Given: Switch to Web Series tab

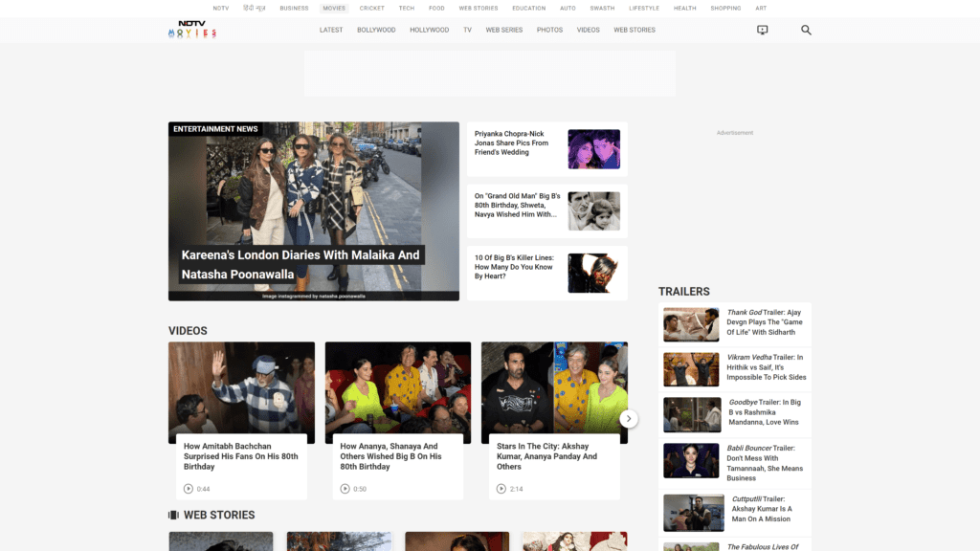Looking at the screenshot, I should click(503, 30).
